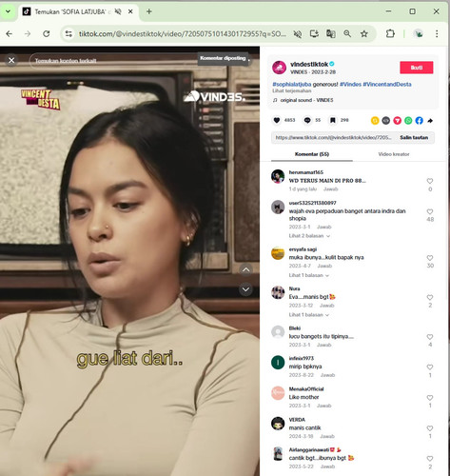Reply to herumamat165 with Jawab
450x476 pixels.
(x=330, y=189)
